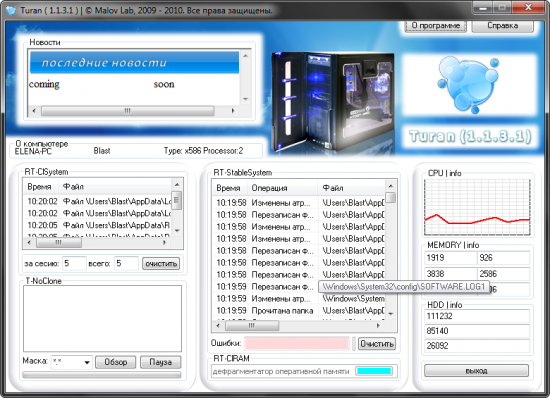Click the 'за сесию' count field

point(74,263)
